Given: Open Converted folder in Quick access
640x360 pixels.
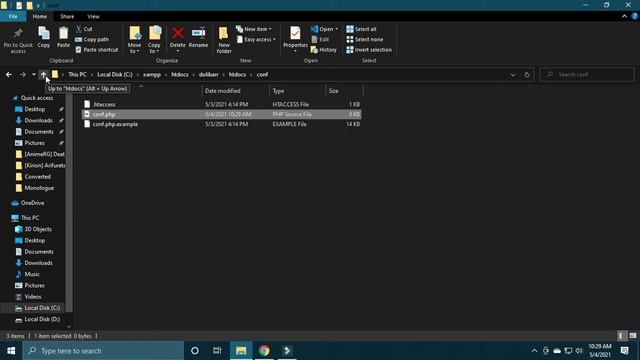Looking at the screenshot, I should point(37,177).
